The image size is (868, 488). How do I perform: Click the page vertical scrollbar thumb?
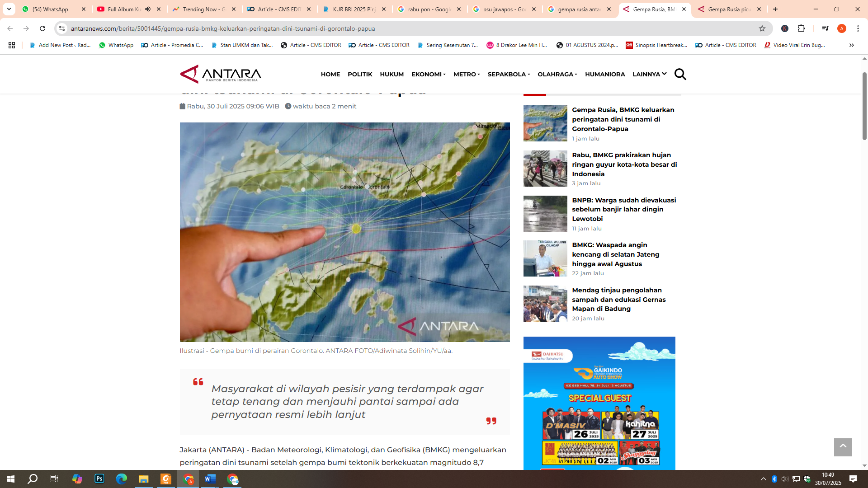click(x=864, y=106)
